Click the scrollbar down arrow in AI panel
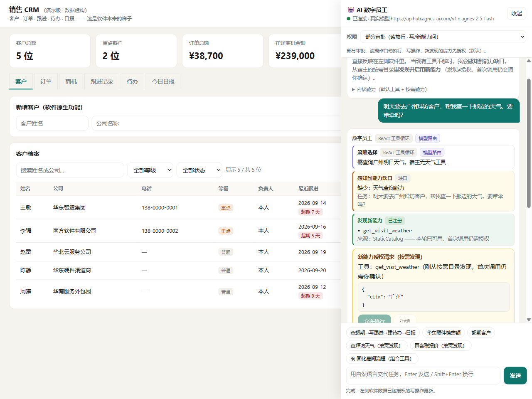The image size is (532, 399). click(x=529, y=320)
